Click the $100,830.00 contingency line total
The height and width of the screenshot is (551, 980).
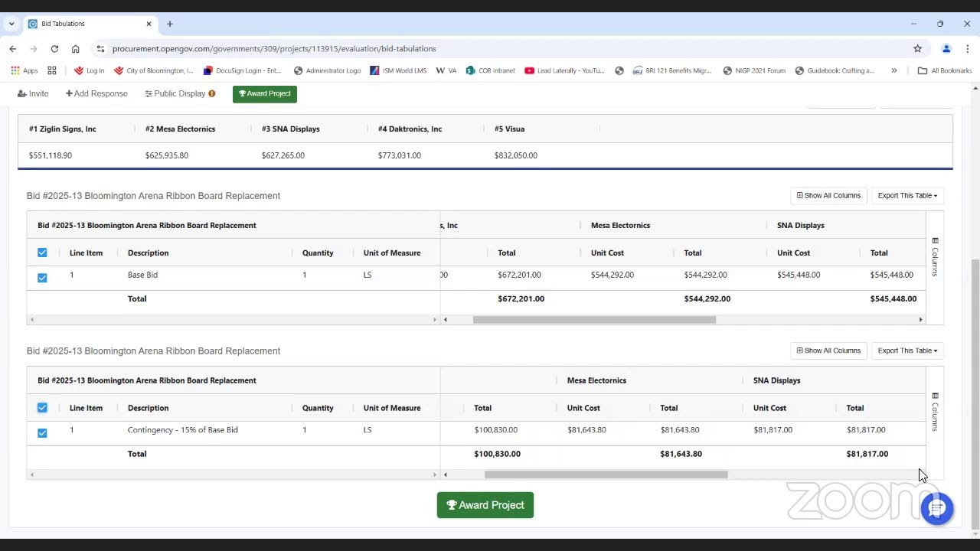[495, 430]
